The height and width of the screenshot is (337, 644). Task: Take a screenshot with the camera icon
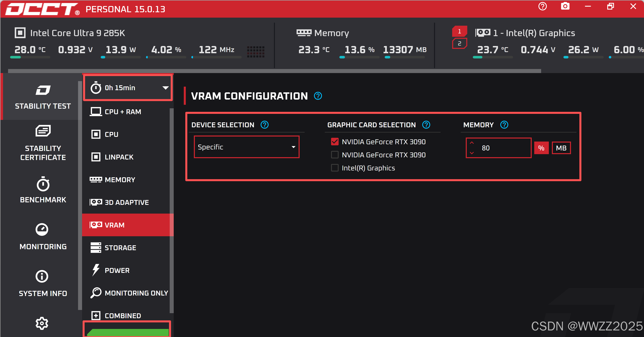[565, 6]
